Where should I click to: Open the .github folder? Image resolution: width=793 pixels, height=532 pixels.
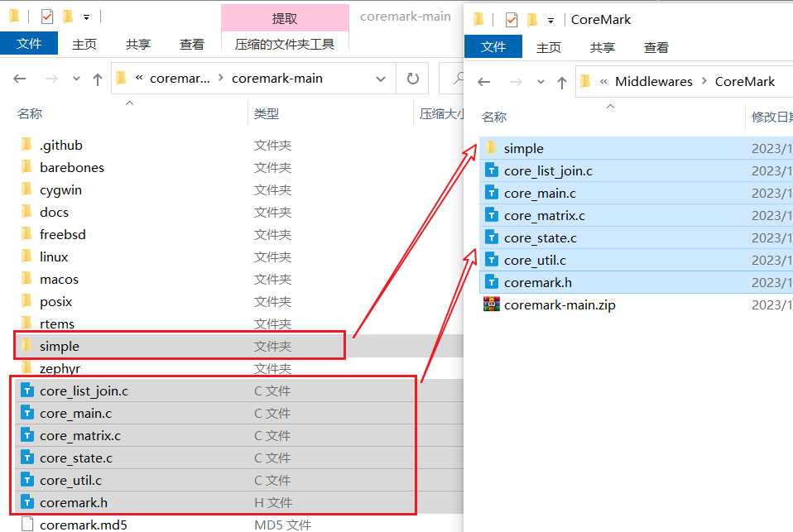point(60,145)
